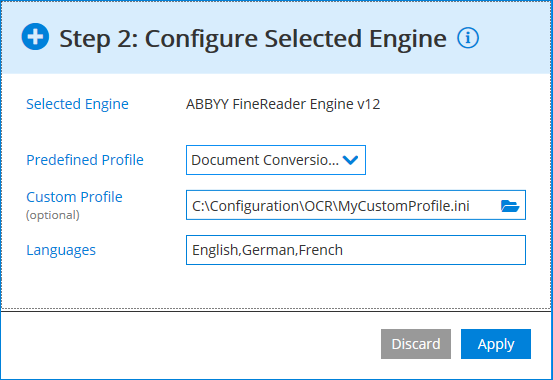Click the Languages label

(61, 250)
